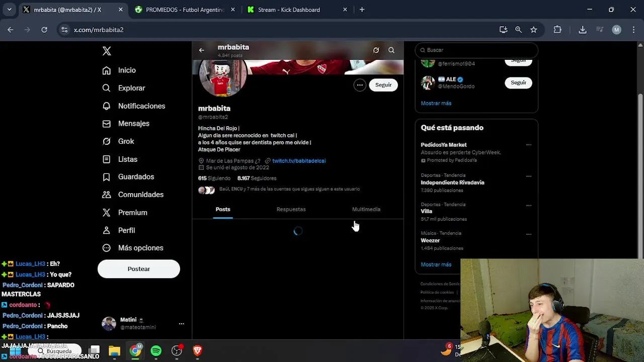The image size is (644, 362).
Task: Open the Chrome profile avatar M
Action: [617, 30]
